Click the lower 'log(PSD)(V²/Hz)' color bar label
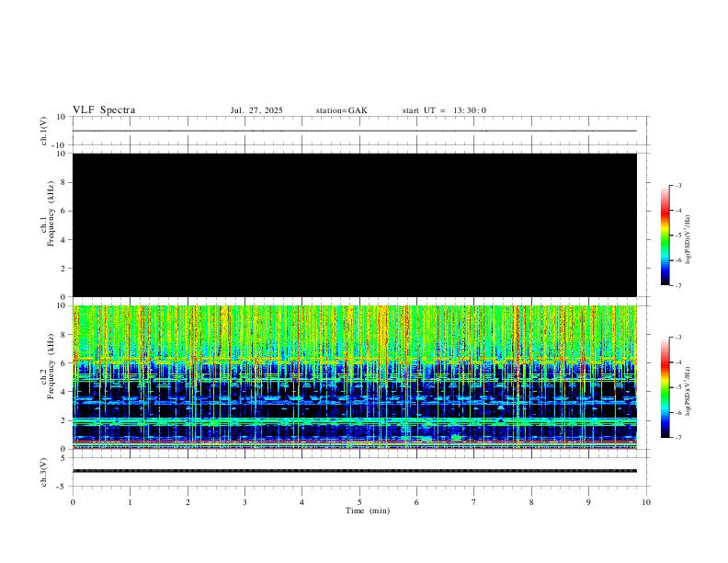Image resolution: width=728 pixels, height=563 pixels. [688, 392]
